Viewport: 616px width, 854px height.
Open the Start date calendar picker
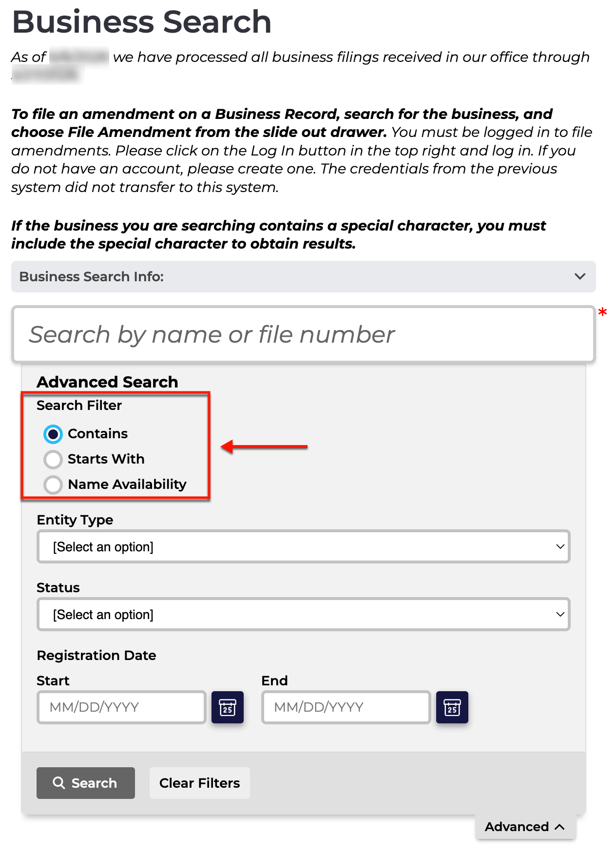(x=228, y=707)
